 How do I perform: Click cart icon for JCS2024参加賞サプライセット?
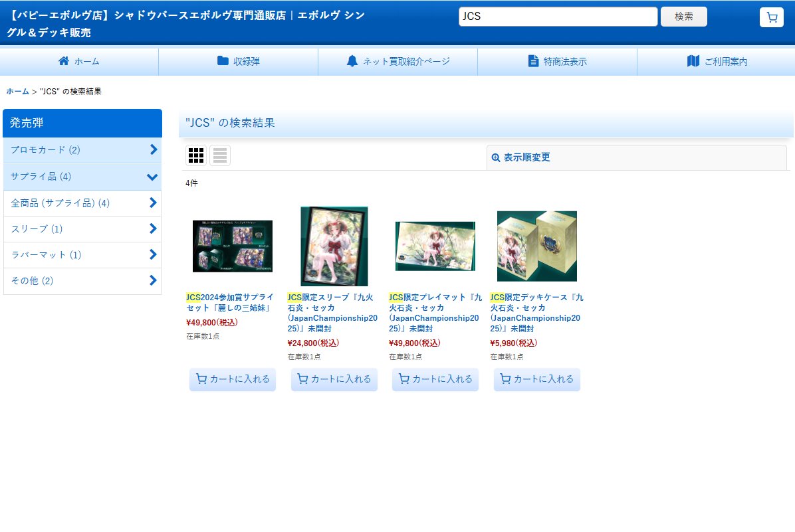[x=200, y=379]
